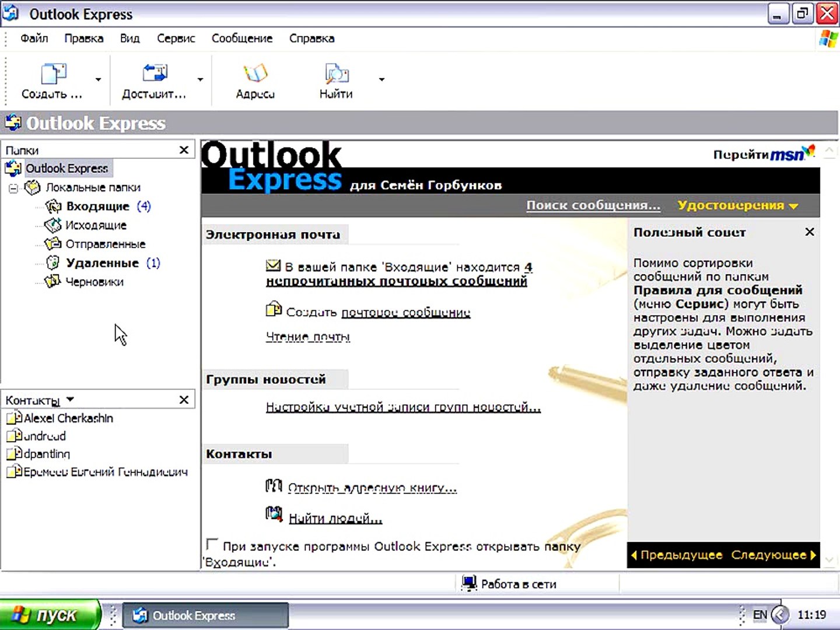
Task: Expand hidden tray icons with the arrow
Action: (780, 615)
